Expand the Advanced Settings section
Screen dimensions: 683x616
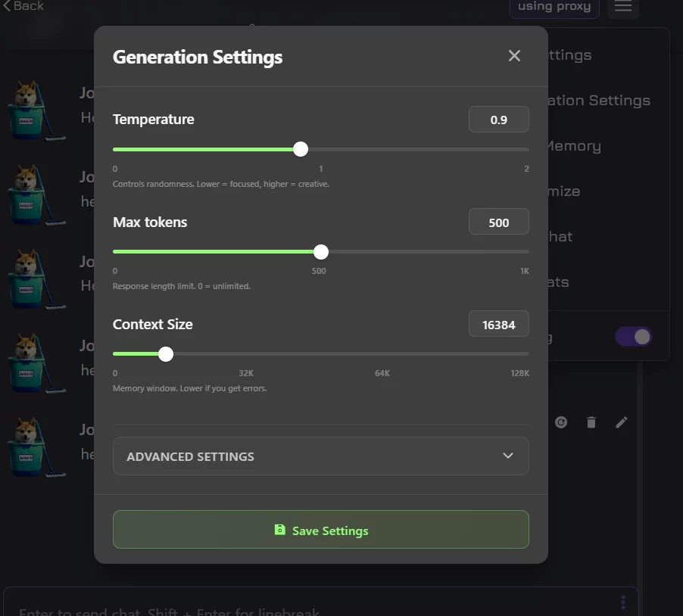[x=320, y=456]
